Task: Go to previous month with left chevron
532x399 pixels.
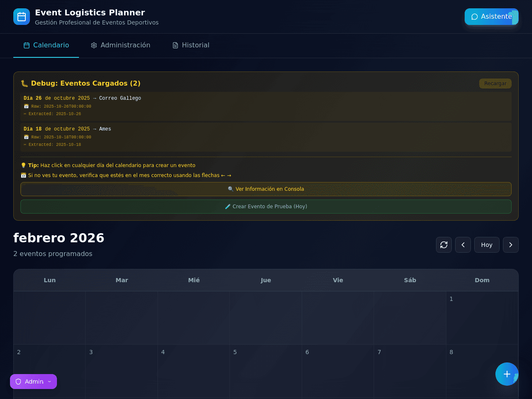Action: 463,245
